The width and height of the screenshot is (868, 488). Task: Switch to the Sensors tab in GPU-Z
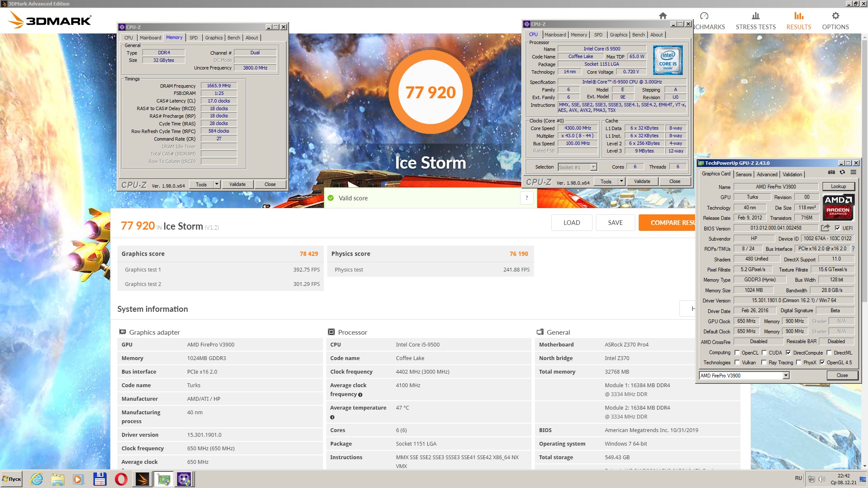pos(743,174)
